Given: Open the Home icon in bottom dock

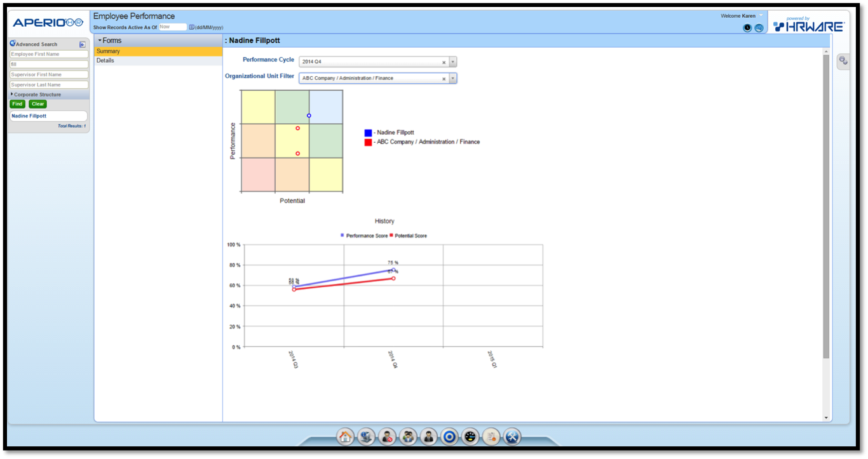Looking at the screenshot, I should click(345, 437).
